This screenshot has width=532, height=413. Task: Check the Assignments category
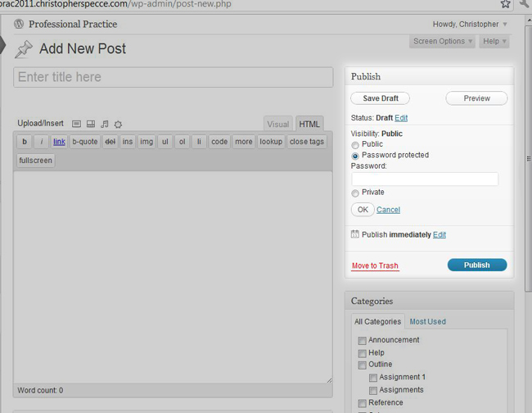(x=373, y=390)
